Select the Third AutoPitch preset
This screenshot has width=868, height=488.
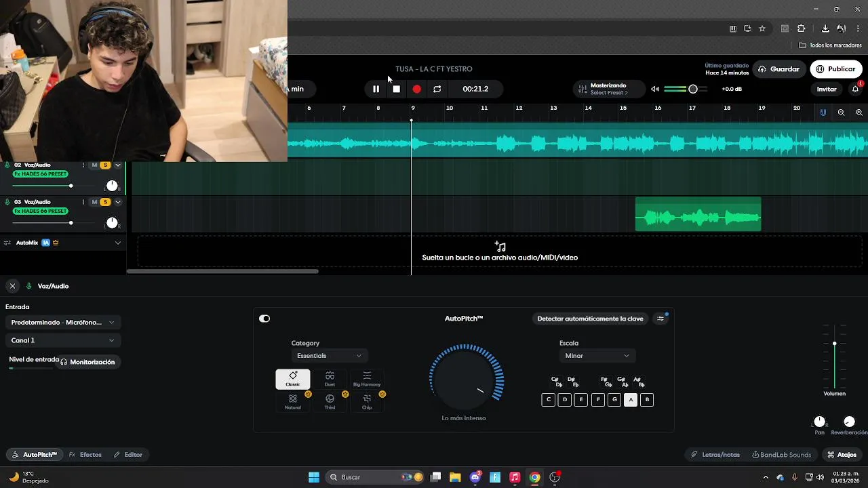[x=330, y=402]
